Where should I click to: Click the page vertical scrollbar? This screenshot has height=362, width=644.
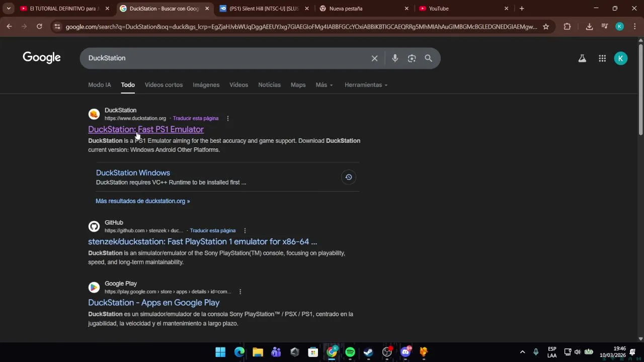640,90
